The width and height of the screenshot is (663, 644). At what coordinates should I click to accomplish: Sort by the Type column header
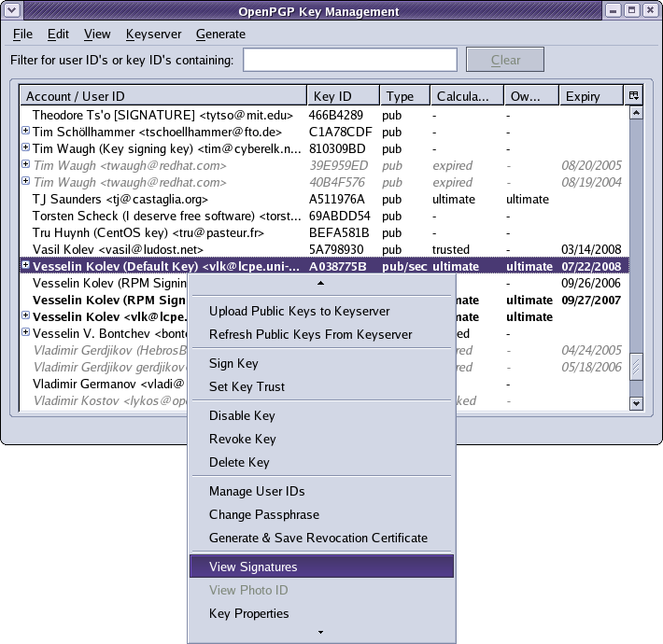point(405,96)
